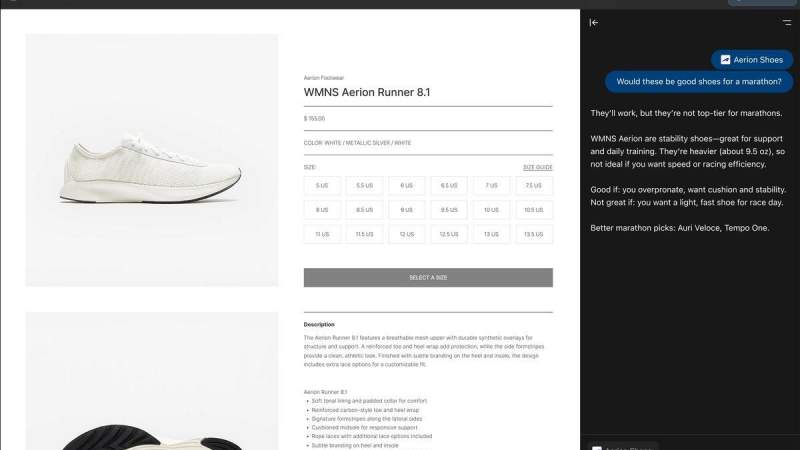The width and height of the screenshot is (800, 450).
Task: Click the product title WMNS Aerion Runner 8.1
Action: [x=367, y=92]
